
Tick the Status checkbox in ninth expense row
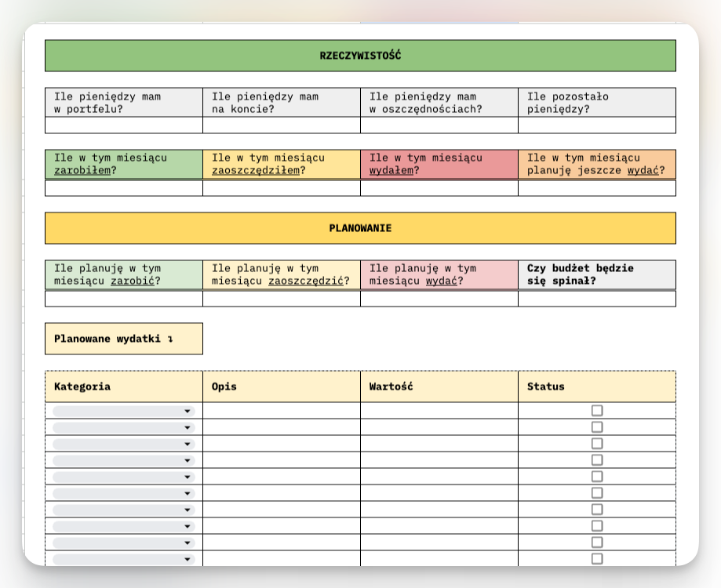[597, 542]
